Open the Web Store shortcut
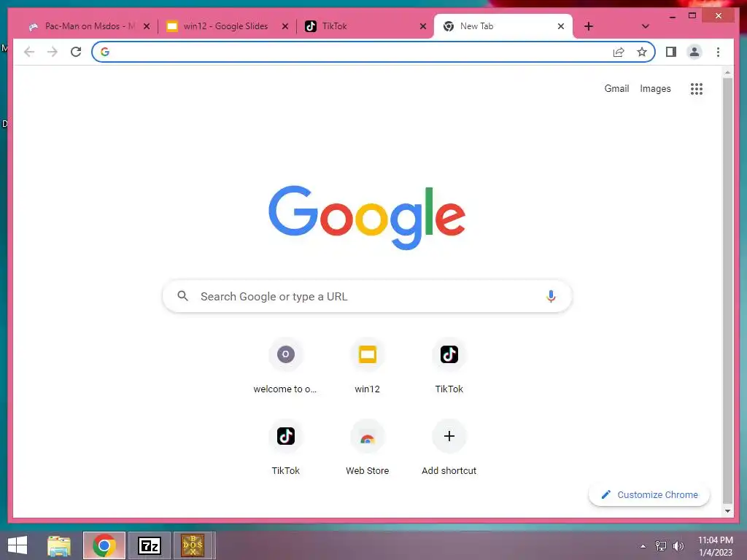This screenshot has height=560, width=747. [x=368, y=448]
